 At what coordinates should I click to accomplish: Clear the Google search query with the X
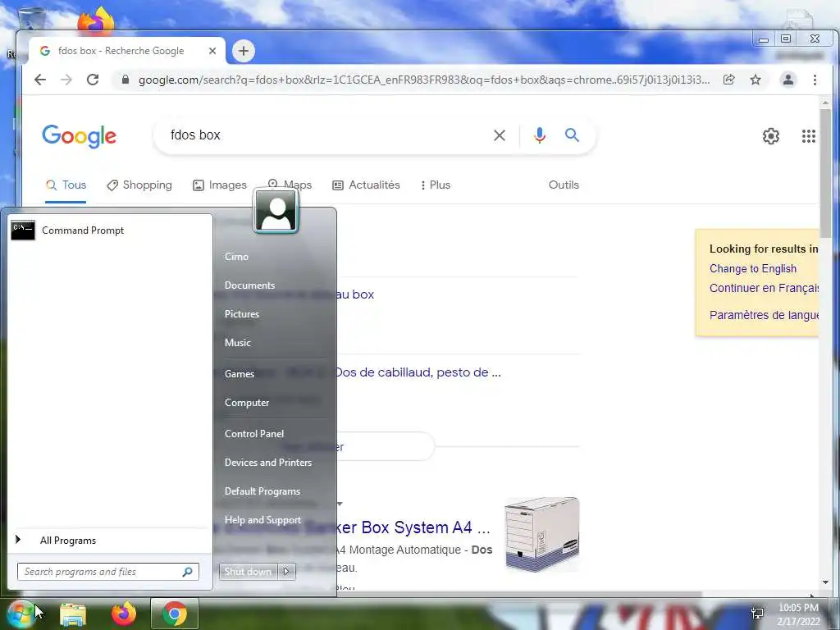[x=500, y=135]
